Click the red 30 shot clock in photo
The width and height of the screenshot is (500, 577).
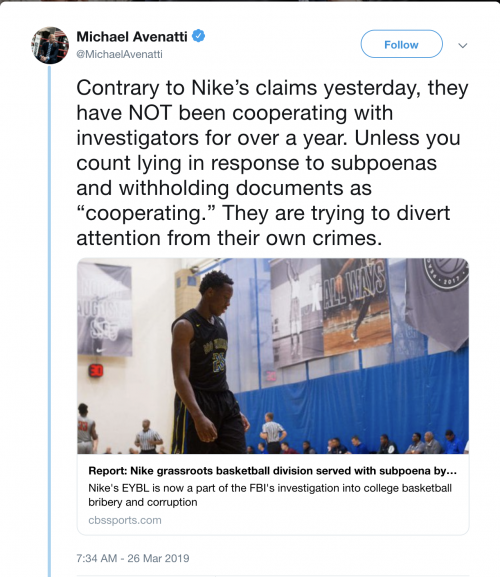point(96,371)
